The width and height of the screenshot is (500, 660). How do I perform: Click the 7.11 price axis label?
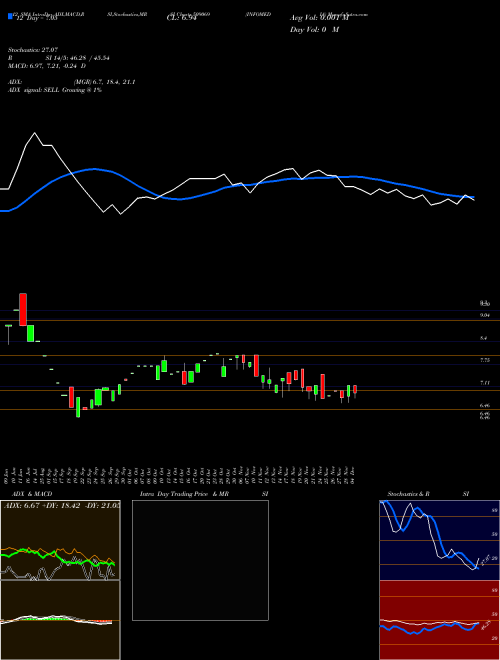(485, 383)
